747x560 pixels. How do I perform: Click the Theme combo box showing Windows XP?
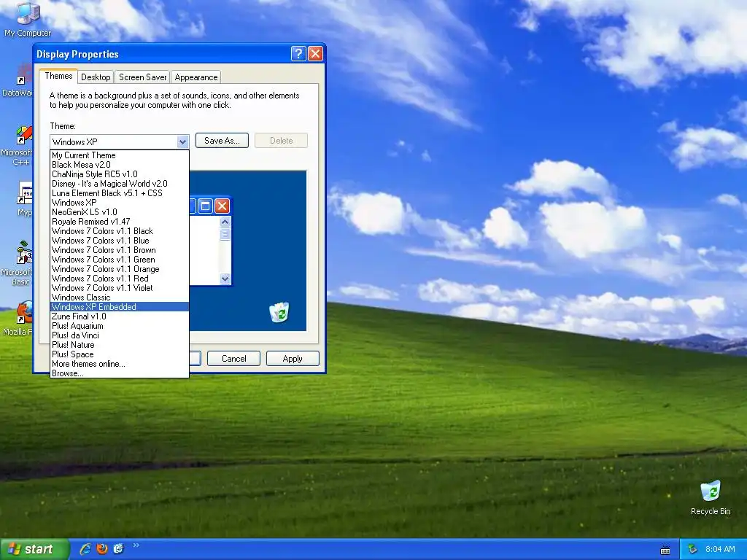(x=119, y=142)
